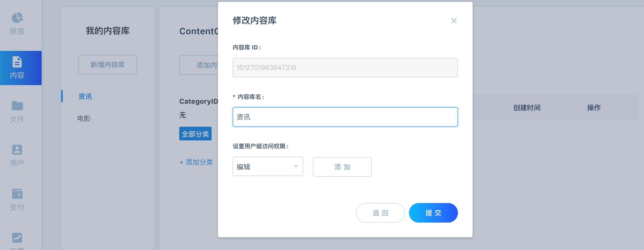Click the data pie chart icon

pos(17,18)
